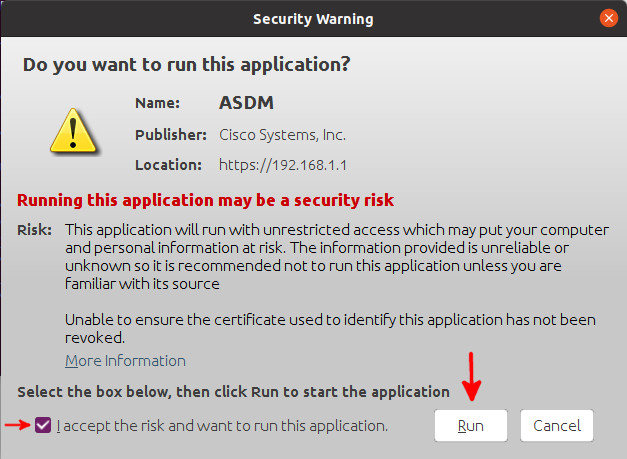
Task: Click the https://192.168.1.1 location text
Action: point(283,165)
